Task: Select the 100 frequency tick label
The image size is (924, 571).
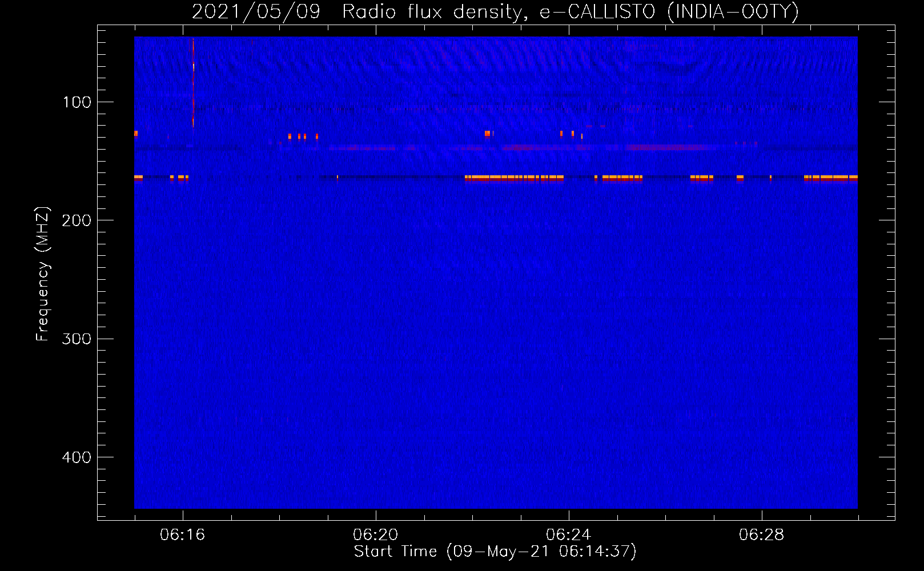Action: 77,102
